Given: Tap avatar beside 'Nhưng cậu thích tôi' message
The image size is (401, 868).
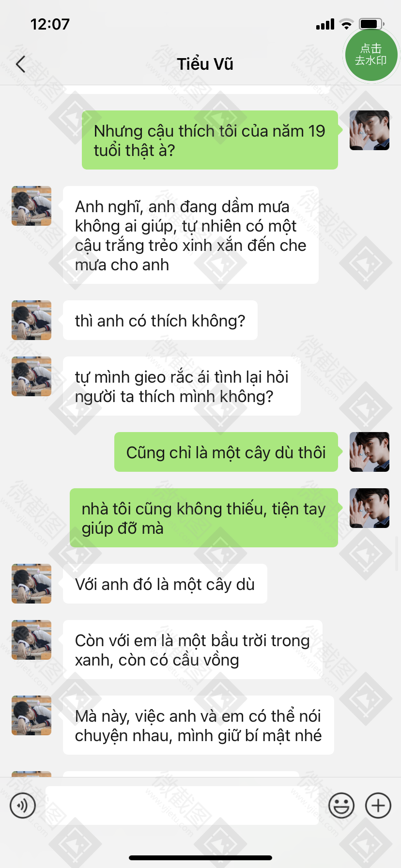Looking at the screenshot, I should (370, 130).
